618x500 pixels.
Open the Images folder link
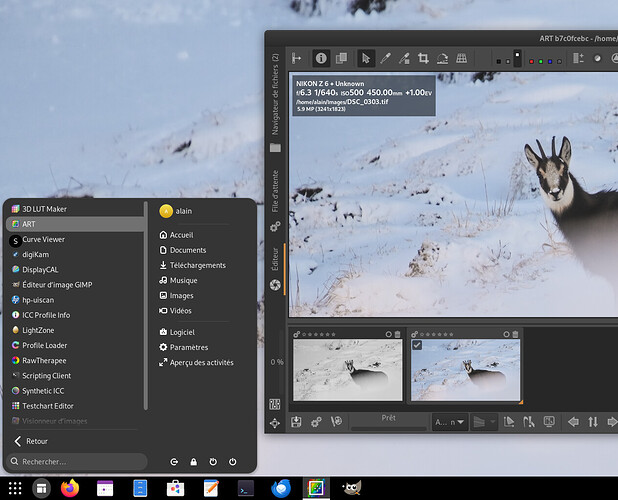(x=177, y=296)
